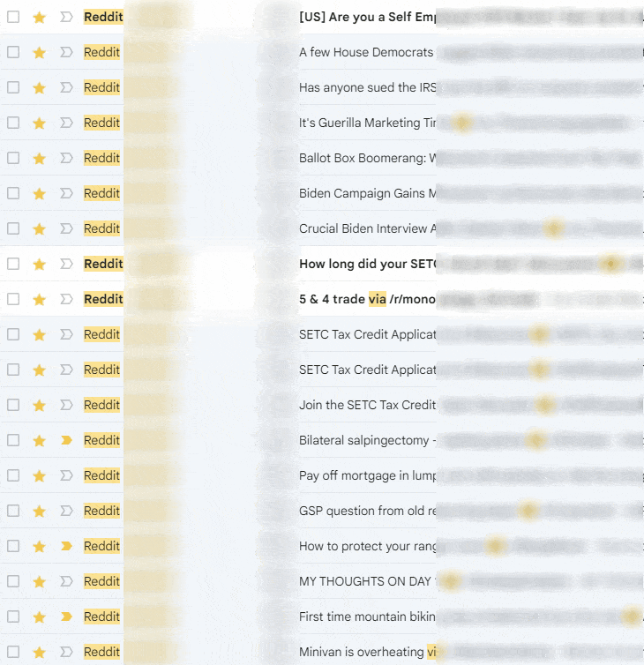Toggle star on 'How long did your SET' email
The width and height of the screenshot is (644, 665).
tap(39, 264)
